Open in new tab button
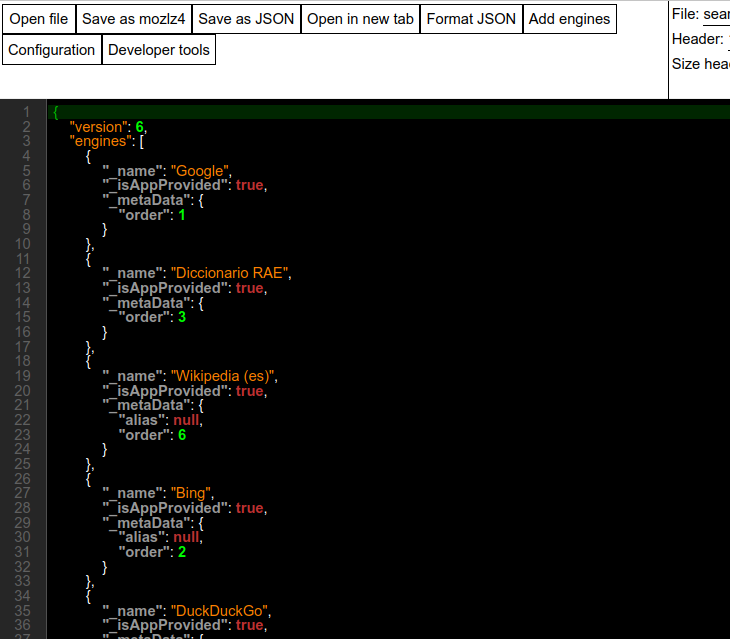Image resolution: width=730 pixels, height=639 pixels. tap(360, 19)
